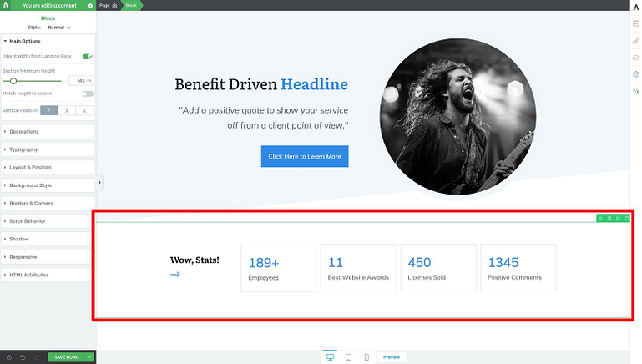Open settings gear in right sidebar
The image size is (642, 364).
pyautogui.click(x=635, y=74)
